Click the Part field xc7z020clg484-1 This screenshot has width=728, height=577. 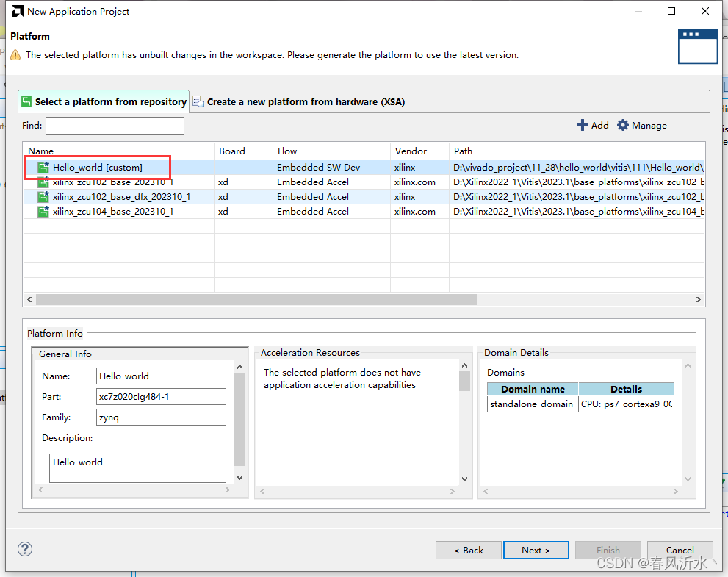tap(161, 397)
